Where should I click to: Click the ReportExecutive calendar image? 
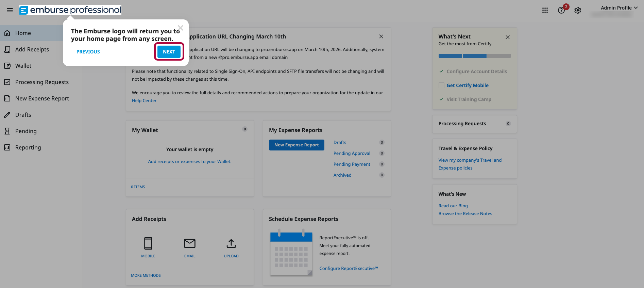coord(291,253)
